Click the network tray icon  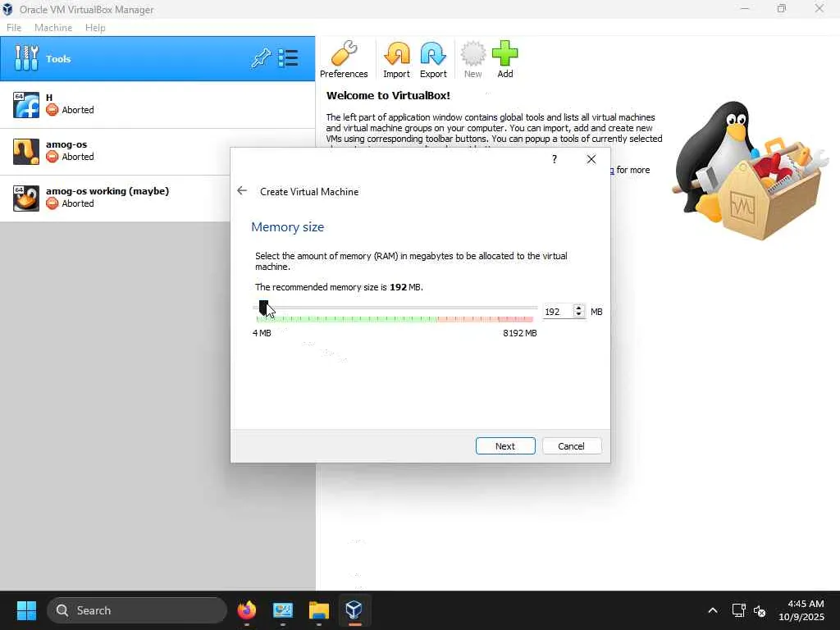[739, 610]
